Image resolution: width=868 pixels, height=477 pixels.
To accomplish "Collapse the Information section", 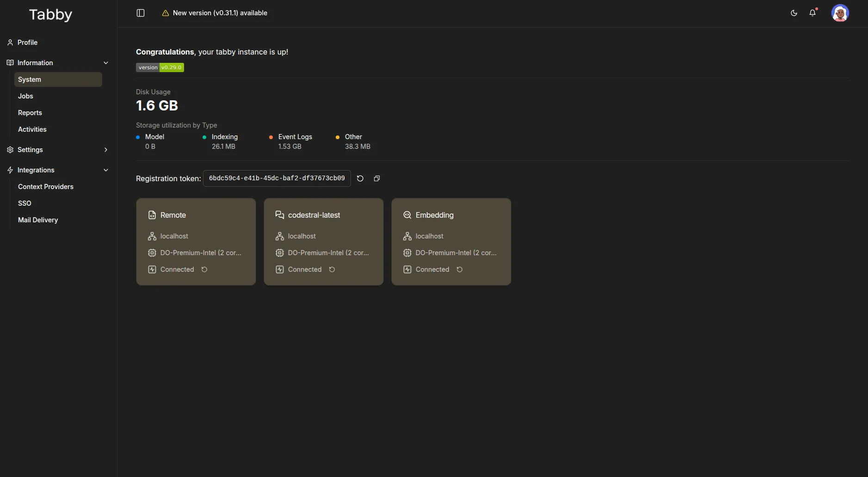I will point(106,63).
